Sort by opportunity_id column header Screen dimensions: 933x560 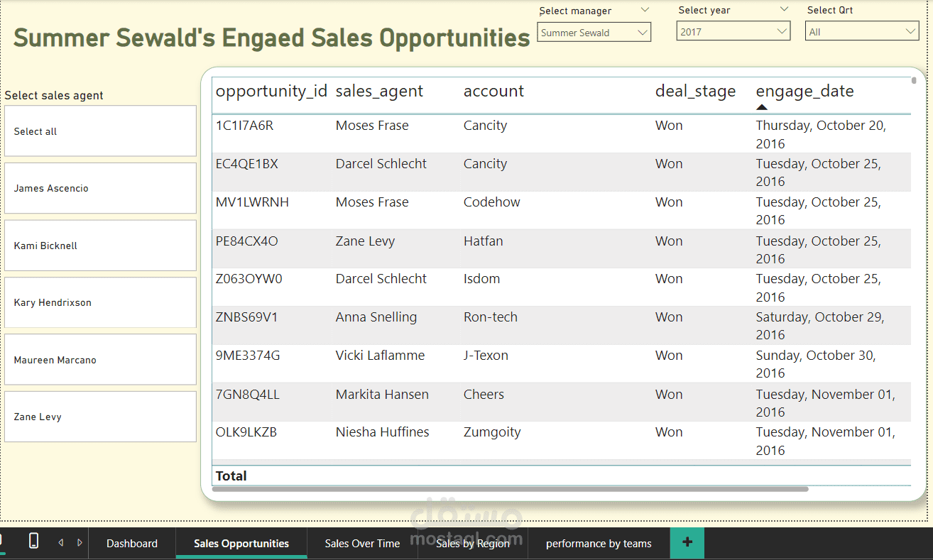point(271,92)
